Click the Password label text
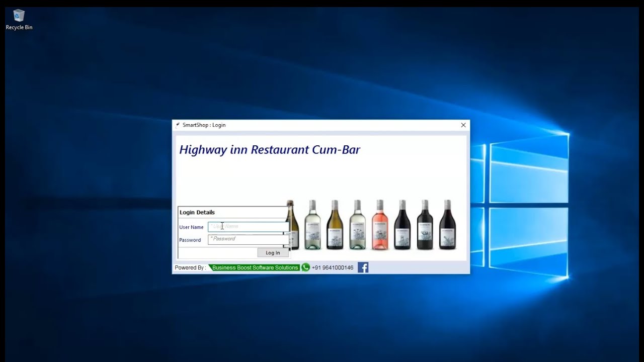The width and height of the screenshot is (644, 362). click(190, 240)
